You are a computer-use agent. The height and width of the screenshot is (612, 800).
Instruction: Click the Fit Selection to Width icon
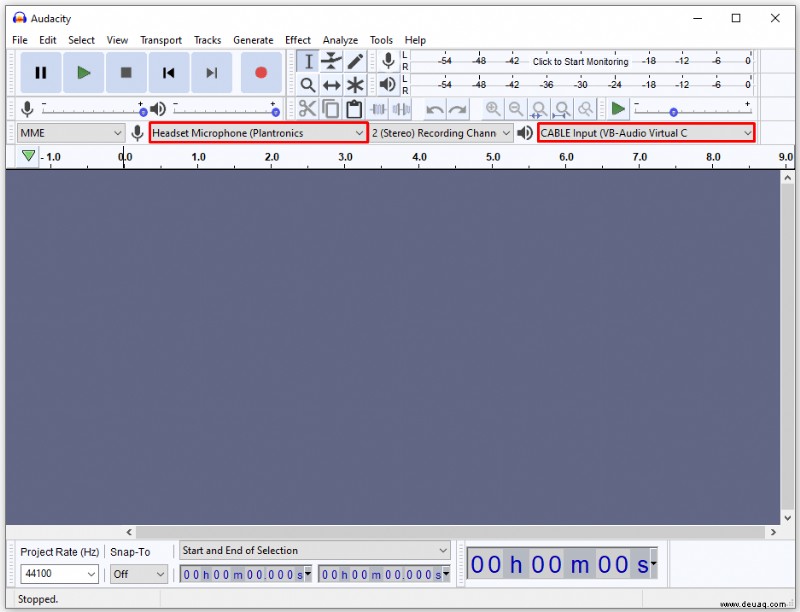pos(539,109)
